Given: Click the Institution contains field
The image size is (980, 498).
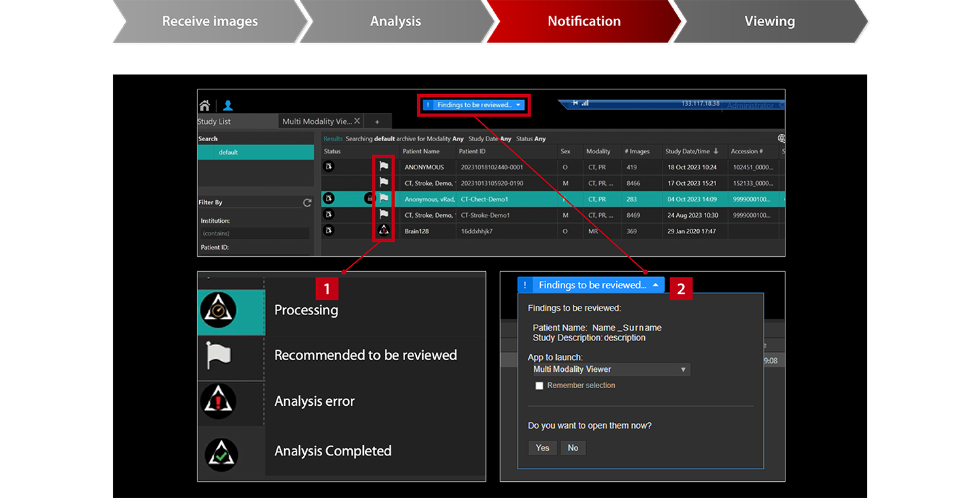Looking at the screenshot, I should [255, 233].
